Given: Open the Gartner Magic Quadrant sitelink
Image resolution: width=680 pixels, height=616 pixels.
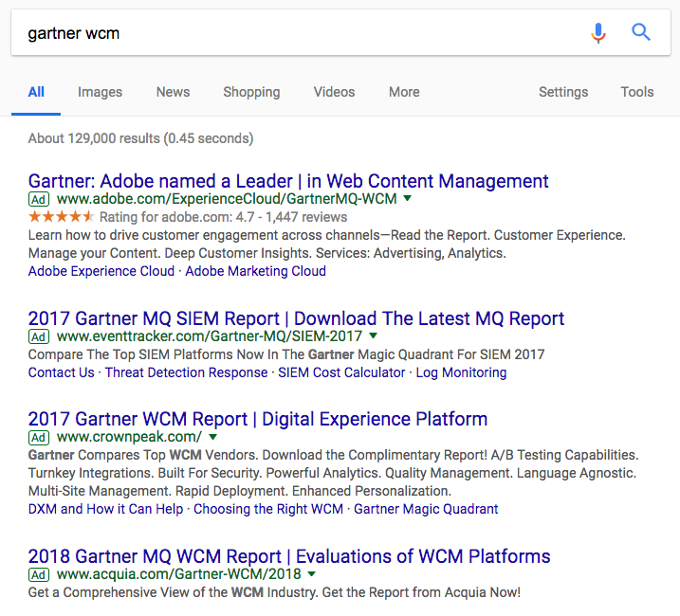Looking at the screenshot, I should point(426,509).
